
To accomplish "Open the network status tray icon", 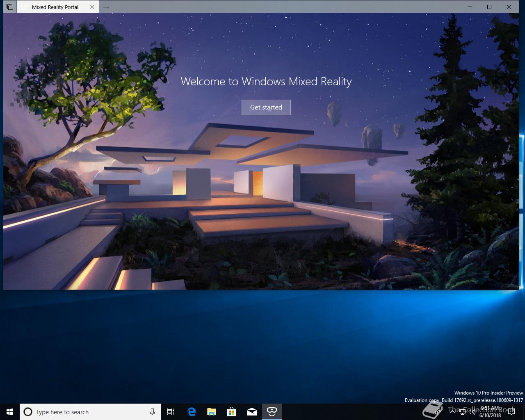I will click(462, 412).
